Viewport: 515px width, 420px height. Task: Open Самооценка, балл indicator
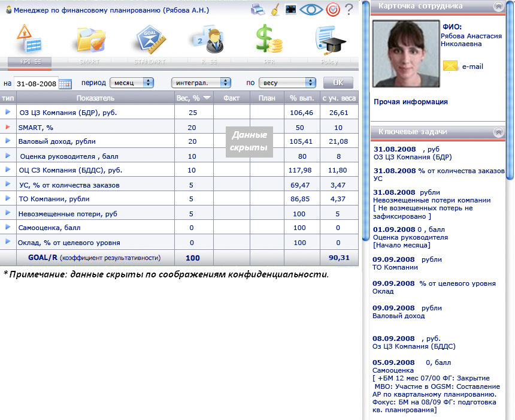click(x=49, y=228)
